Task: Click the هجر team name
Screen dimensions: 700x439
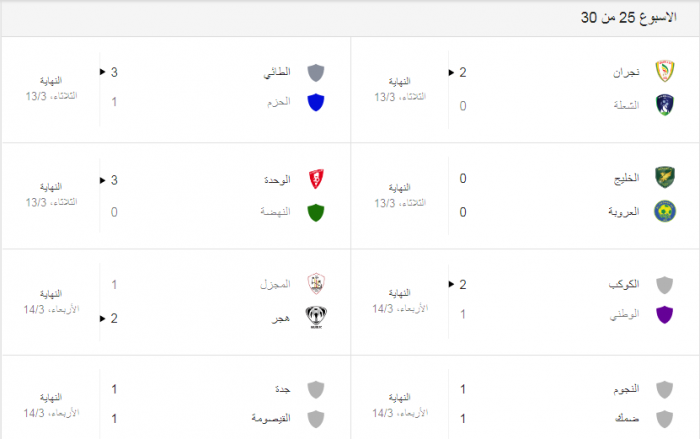Action: [281, 318]
